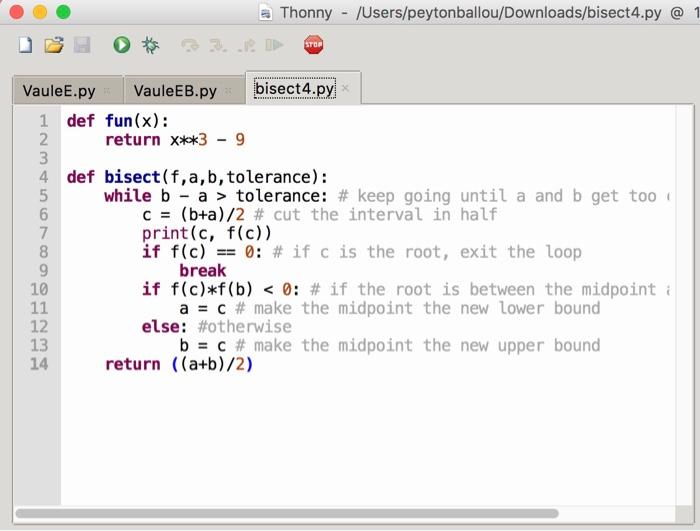
Task: Click line number 9 in the gutter
Action: tap(43, 271)
